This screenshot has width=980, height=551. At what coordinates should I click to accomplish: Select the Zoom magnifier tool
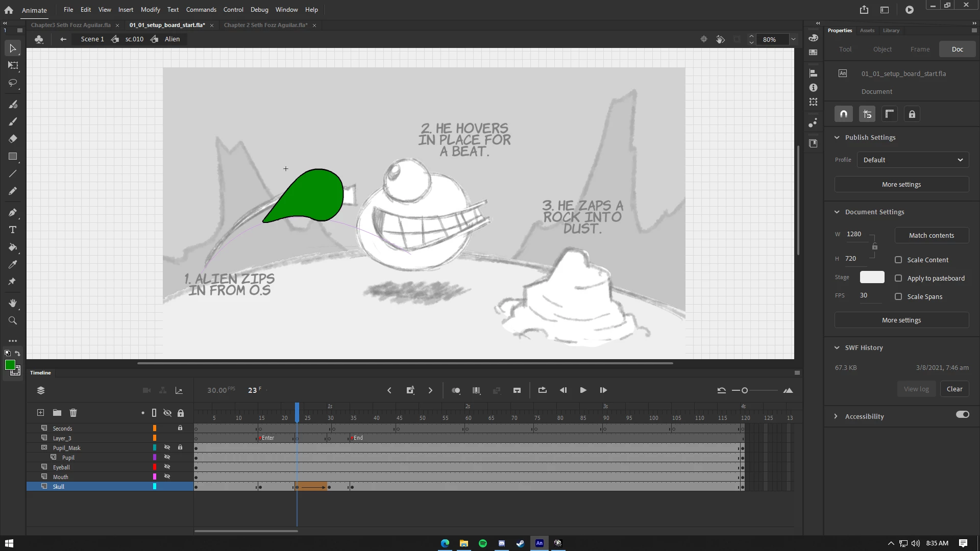click(x=13, y=320)
